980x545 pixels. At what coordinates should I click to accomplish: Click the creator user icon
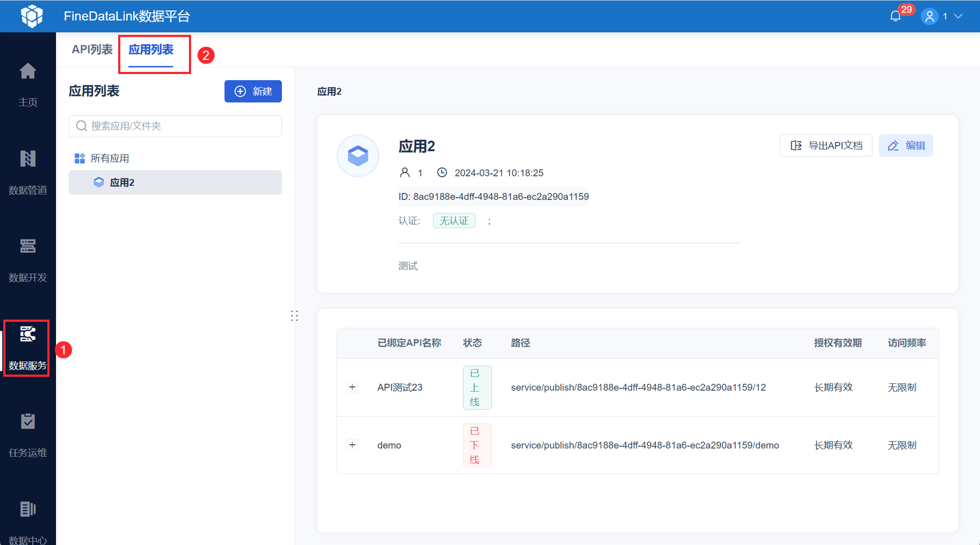point(405,173)
